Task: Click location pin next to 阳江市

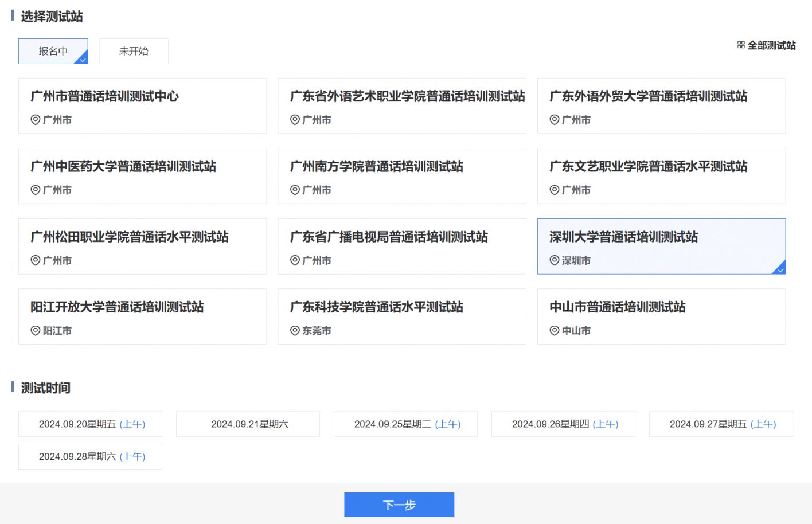Action: click(36, 331)
